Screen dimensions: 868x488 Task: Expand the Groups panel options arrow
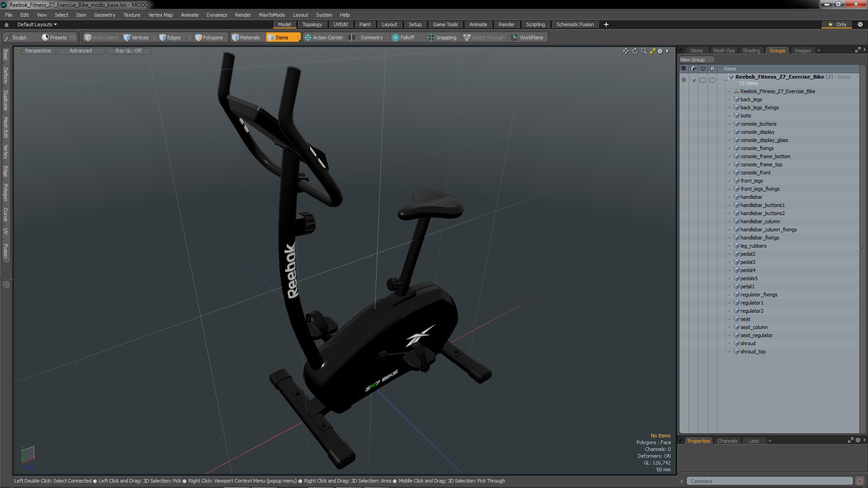point(864,50)
